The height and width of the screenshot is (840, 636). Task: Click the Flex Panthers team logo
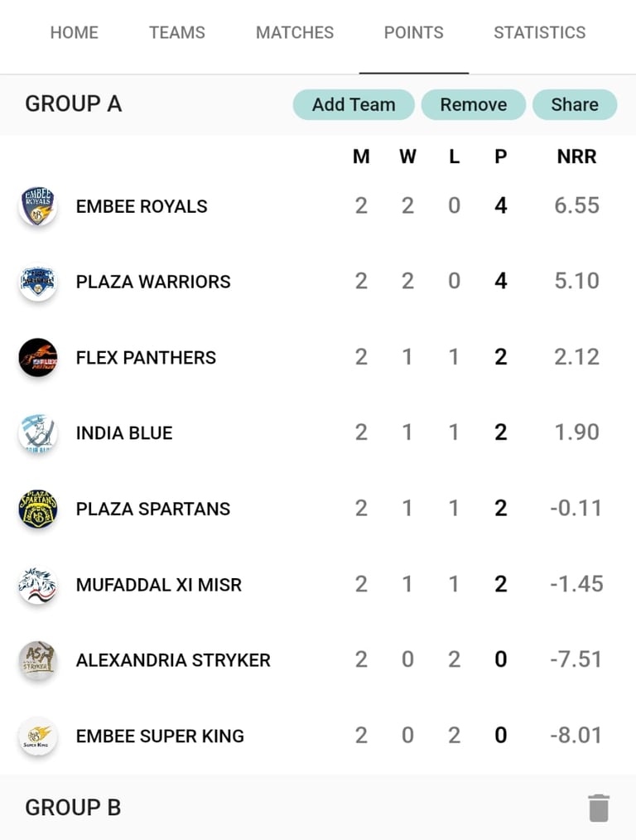tap(38, 358)
